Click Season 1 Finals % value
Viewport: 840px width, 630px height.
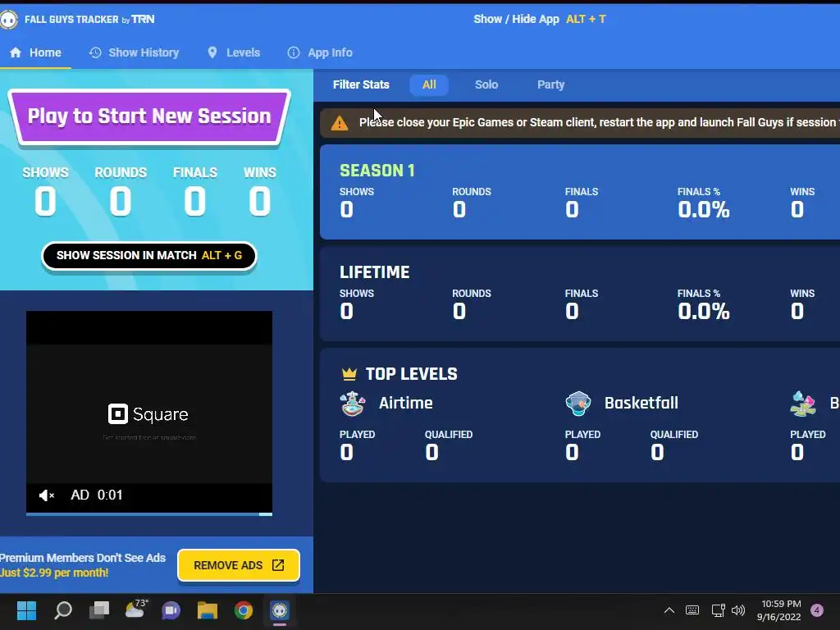click(x=703, y=209)
